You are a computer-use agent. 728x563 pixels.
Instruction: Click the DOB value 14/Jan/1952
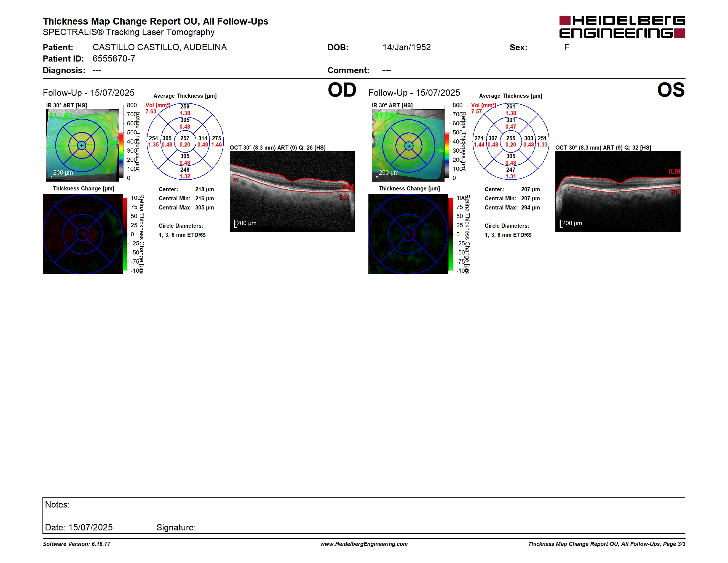[406, 47]
